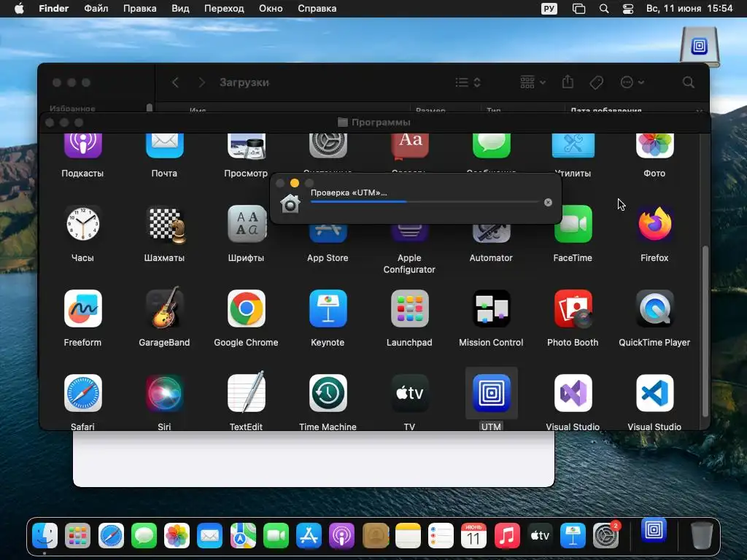This screenshot has width=747, height=560.
Task: Open Reminders from the Dock
Action: (x=441, y=535)
